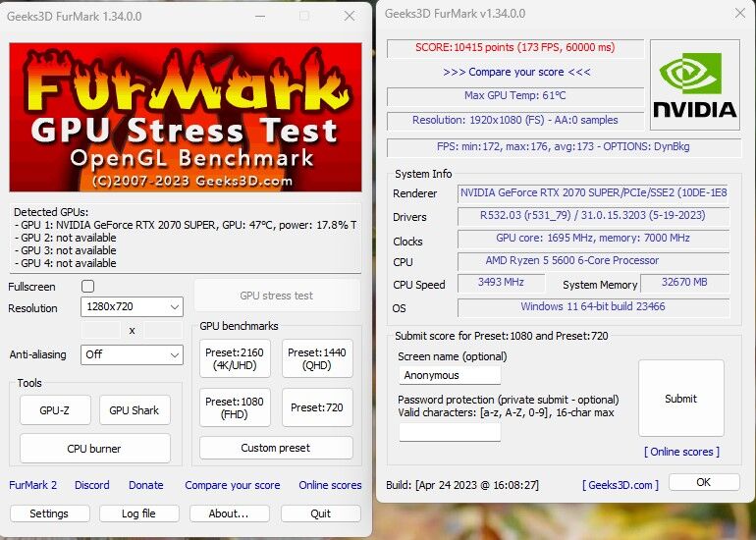
Task: Run the Preset:2160 (4K/UHD) benchmark
Action: (235, 358)
